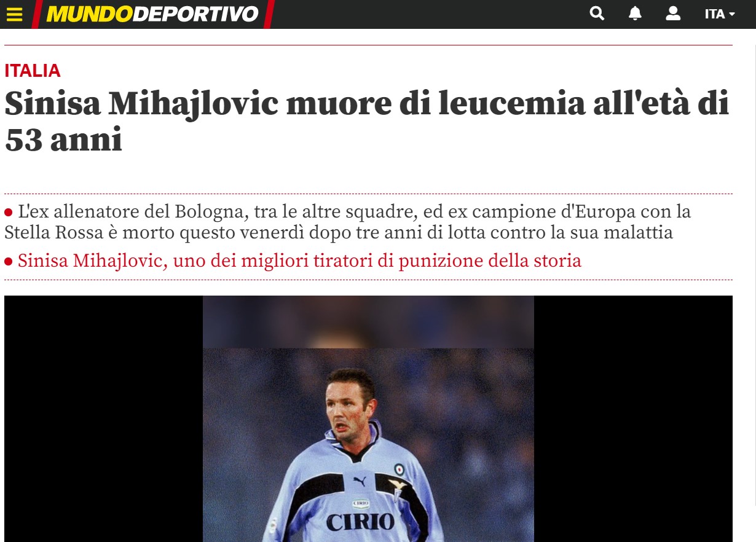The image size is (756, 542).
Task: Click the summary about the ex Bologna coach
Action: [x=348, y=222]
